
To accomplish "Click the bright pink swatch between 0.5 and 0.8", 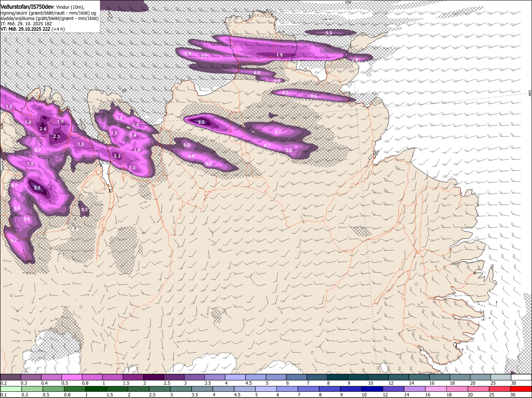I will pos(71,377).
